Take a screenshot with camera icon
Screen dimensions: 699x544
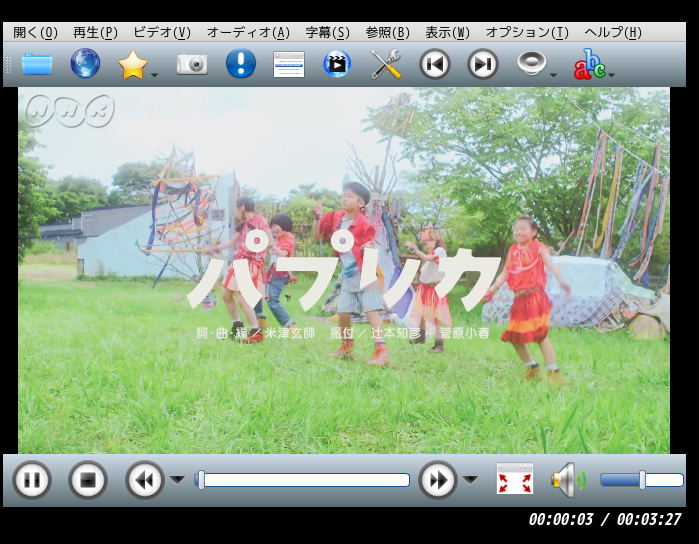(x=192, y=65)
